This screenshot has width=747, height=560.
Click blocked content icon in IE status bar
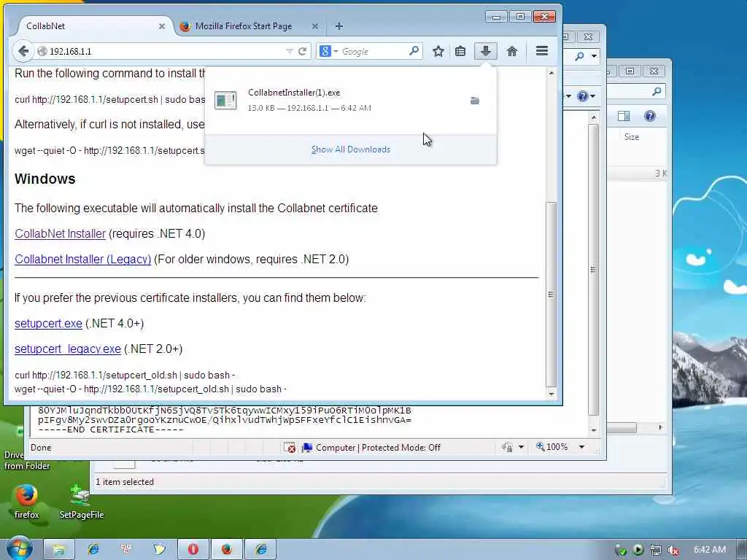pos(290,448)
